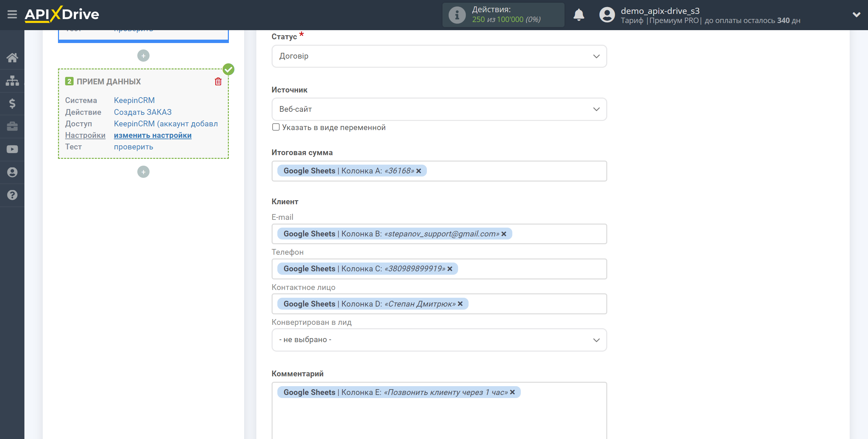This screenshot has width=868, height=439.
Task: Open notifications bell
Action: point(579,15)
